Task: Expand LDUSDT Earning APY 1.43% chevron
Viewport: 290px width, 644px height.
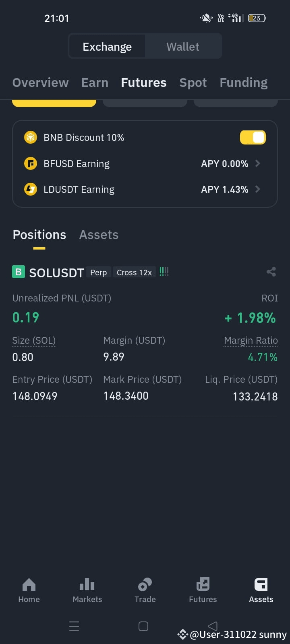Action: pos(258,189)
